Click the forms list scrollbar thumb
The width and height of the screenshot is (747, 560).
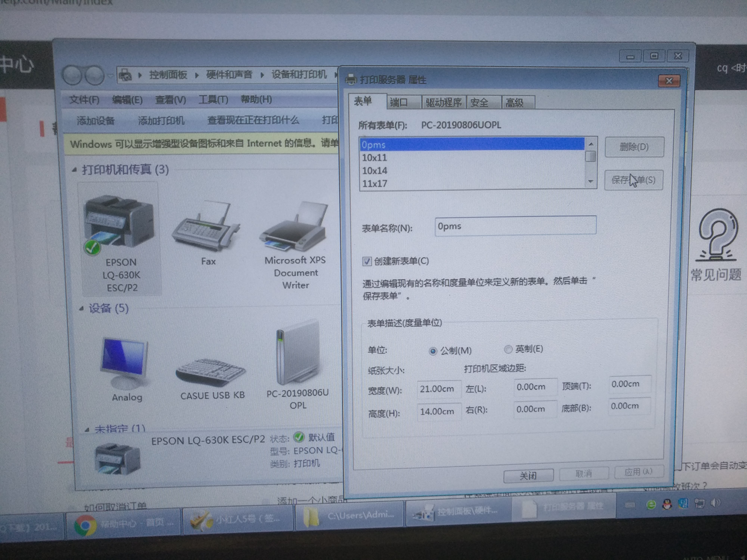[590, 157]
